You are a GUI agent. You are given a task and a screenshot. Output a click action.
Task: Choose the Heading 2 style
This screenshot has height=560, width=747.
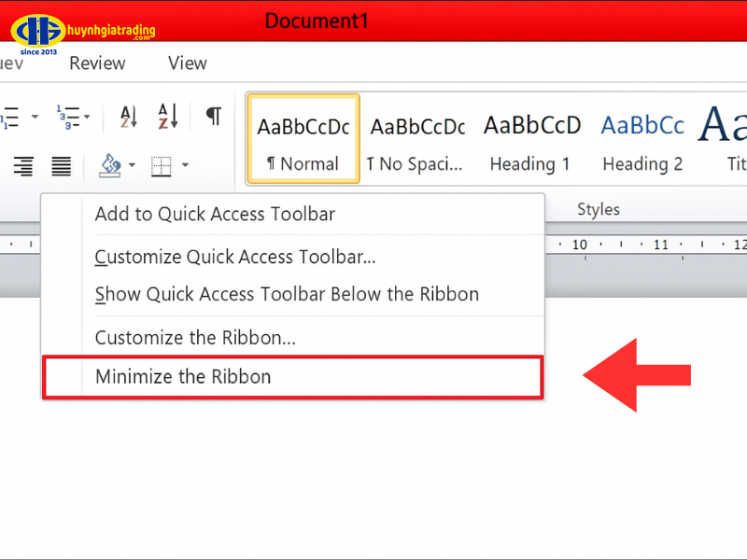[x=642, y=140]
